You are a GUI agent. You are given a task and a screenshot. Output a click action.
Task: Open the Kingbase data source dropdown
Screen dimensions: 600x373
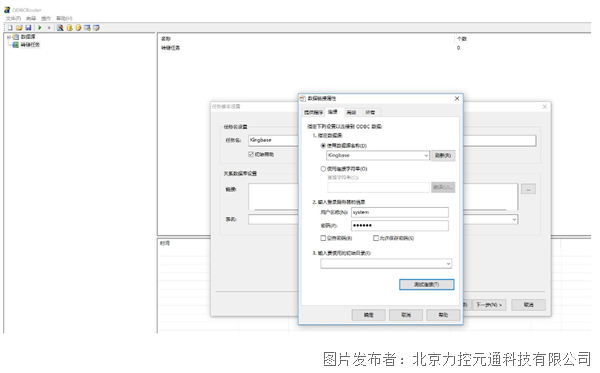[426, 155]
